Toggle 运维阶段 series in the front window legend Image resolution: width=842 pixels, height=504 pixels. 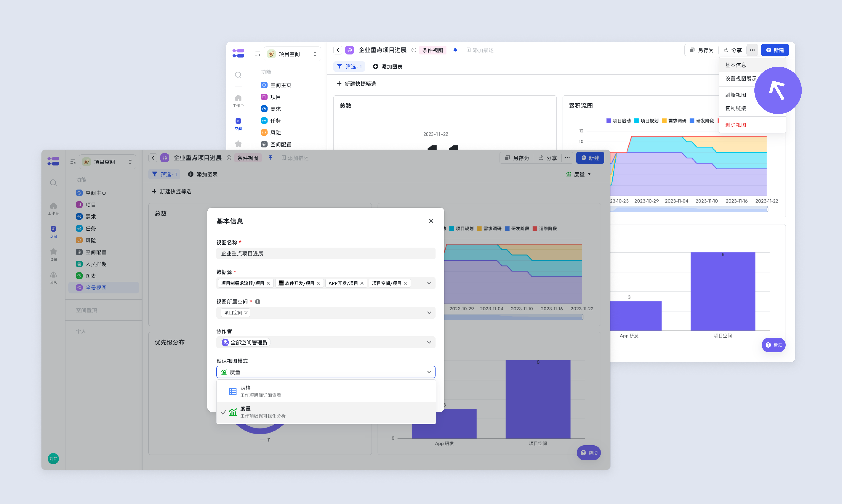545,229
